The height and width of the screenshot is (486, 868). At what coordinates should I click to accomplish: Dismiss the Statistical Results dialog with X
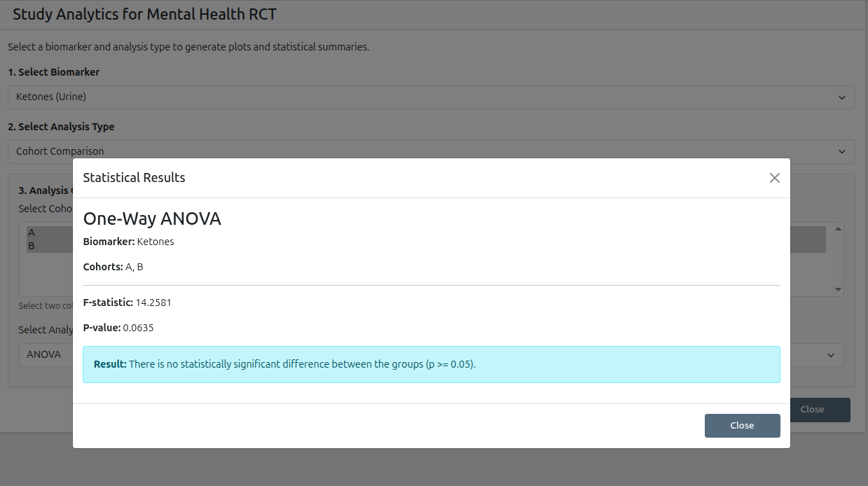(x=774, y=178)
